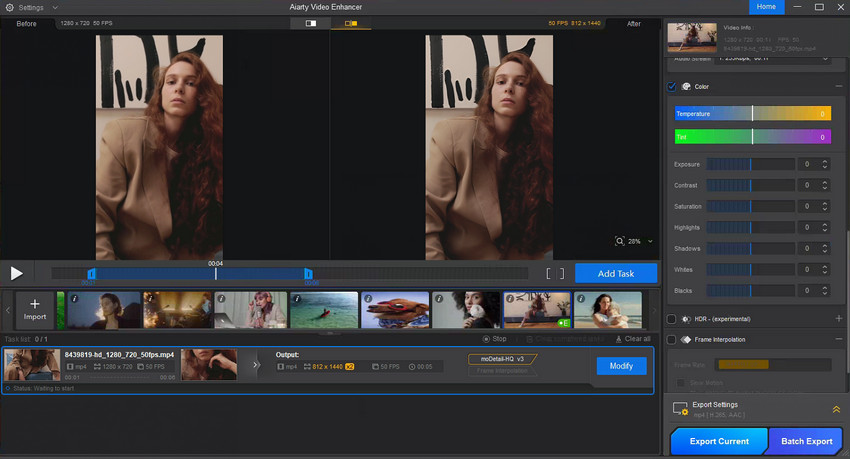The height and width of the screenshot is (459, 850).
Task: Click the Whites slider
Action: tap(750, 269)
